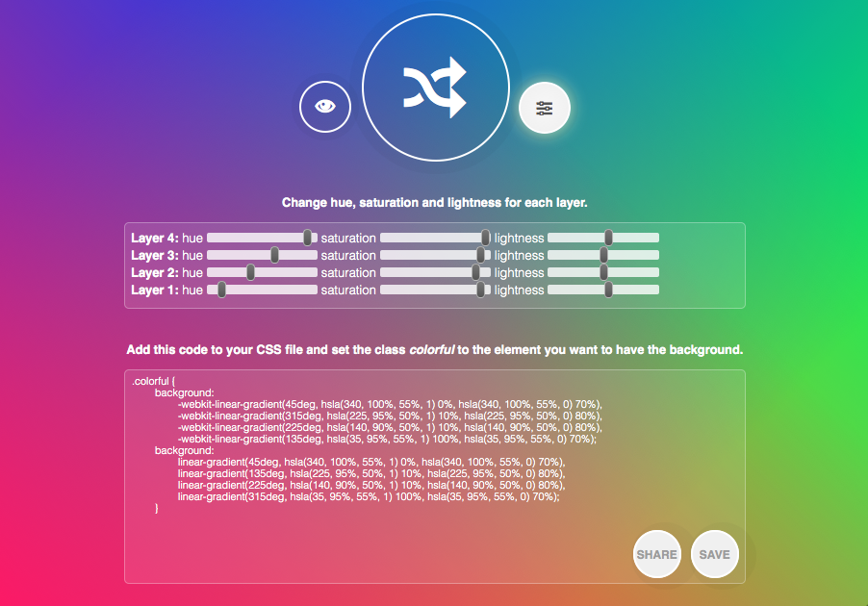Adjust Layer 4 saturation slider
This screenshot has width=868, height=606.
(435, 238)
